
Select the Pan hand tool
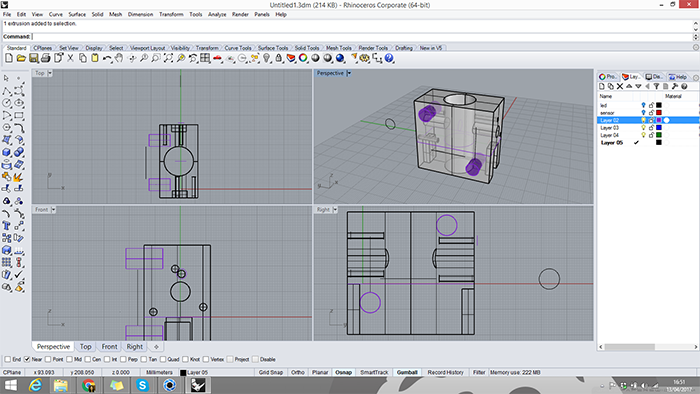click(x=119, y=58)
